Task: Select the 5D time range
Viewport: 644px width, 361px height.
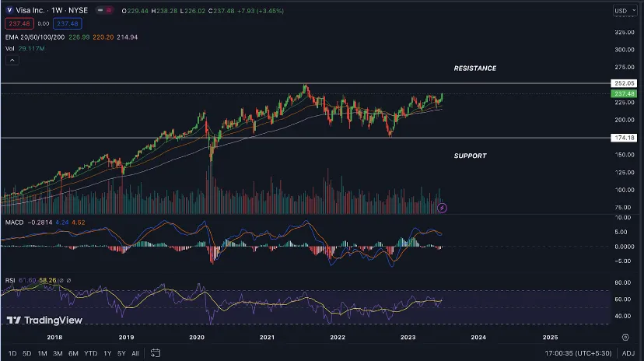Action: click(x=27, y=353)
